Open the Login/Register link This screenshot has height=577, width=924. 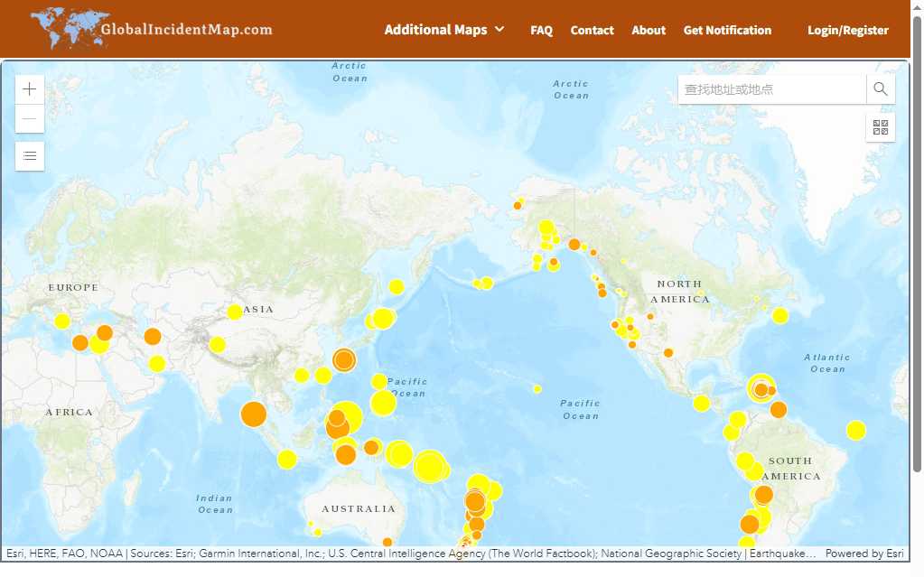(x=847, y=30)
